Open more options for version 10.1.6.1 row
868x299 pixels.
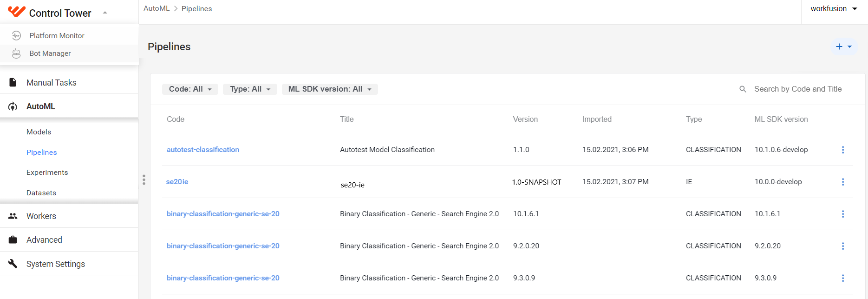[x=843, y=214]
